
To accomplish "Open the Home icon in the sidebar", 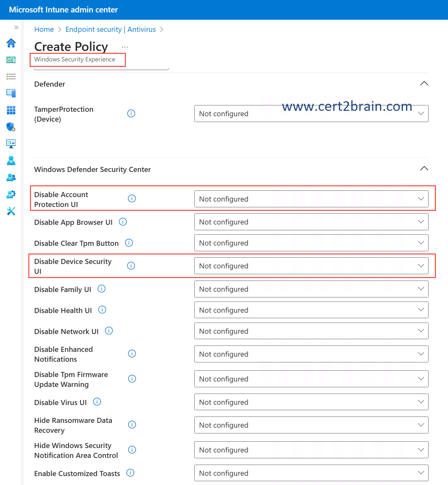I will tap(11, 43).
